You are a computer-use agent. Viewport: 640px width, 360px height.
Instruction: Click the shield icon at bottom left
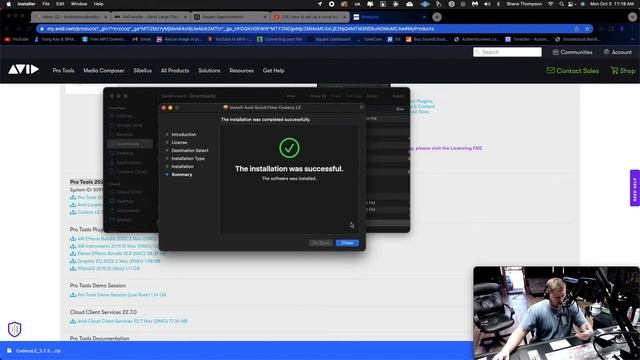pos(15,329)
